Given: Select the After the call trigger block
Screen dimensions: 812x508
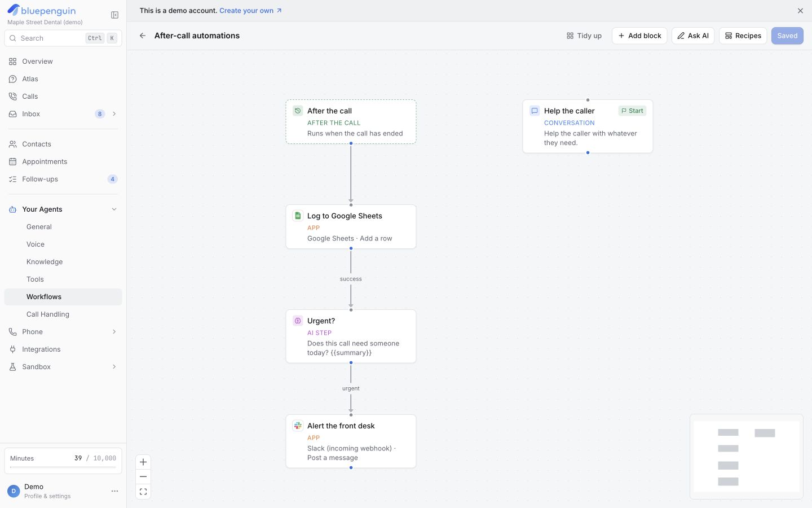Looking at the screenshot, I should pos(351,122).
